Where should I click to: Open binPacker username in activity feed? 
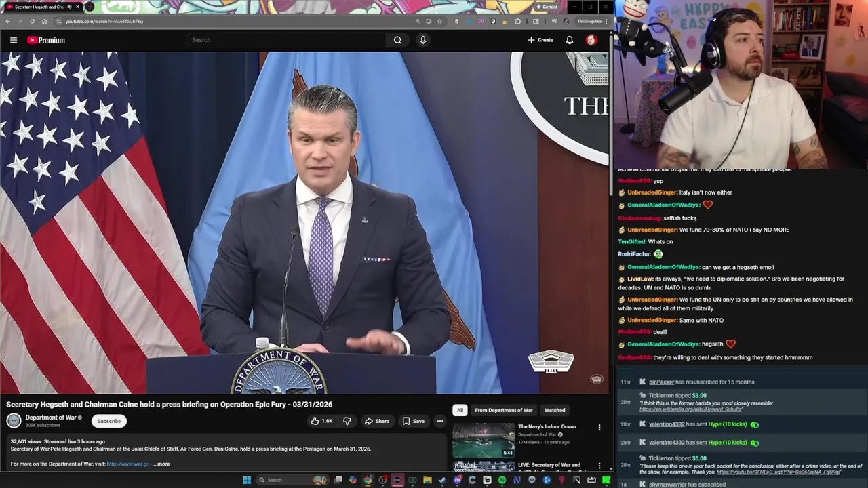click(x=661, y=382)
